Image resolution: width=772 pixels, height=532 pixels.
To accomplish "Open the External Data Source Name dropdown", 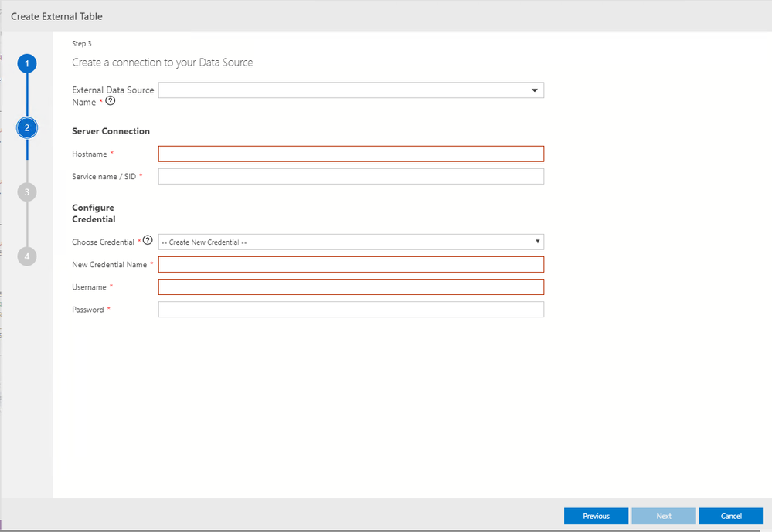I will [x=351, y=90].
